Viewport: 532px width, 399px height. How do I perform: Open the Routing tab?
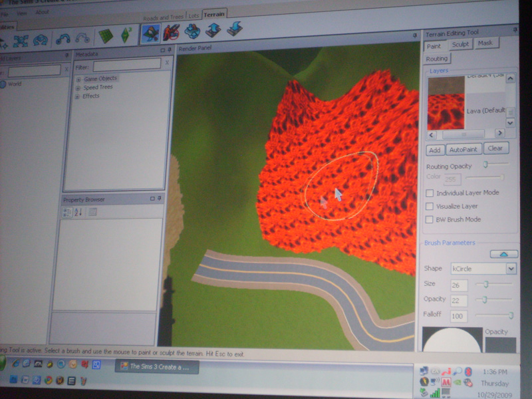click(437, 59)
